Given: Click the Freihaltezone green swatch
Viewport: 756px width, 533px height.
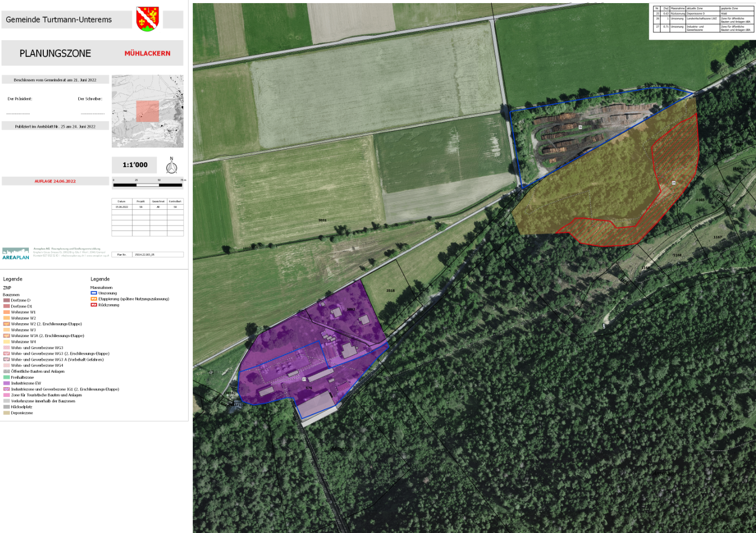Looking at the screenshot, I should tap(7, 377).
